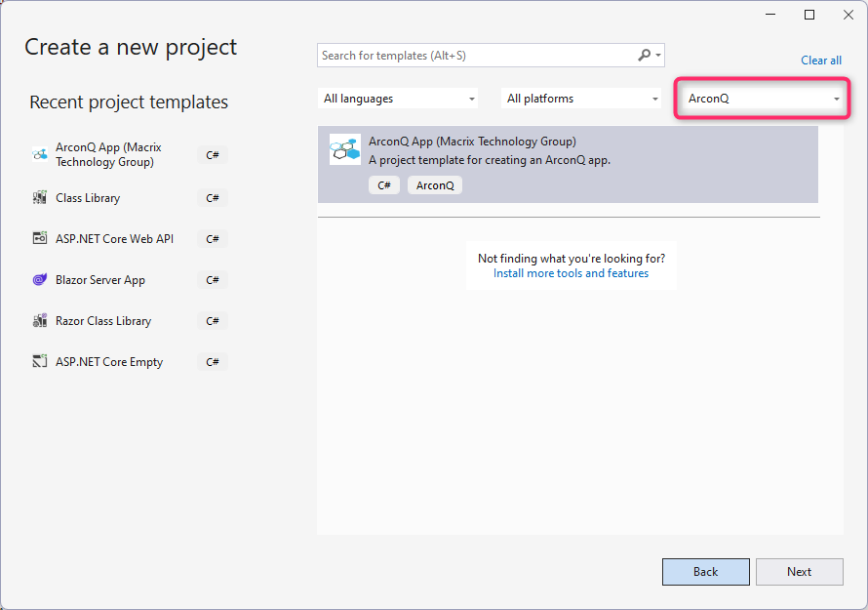Open the search options arrow beside the magnifier
The width and height of the screenshot is (868, 610).
tap(658, 56)
